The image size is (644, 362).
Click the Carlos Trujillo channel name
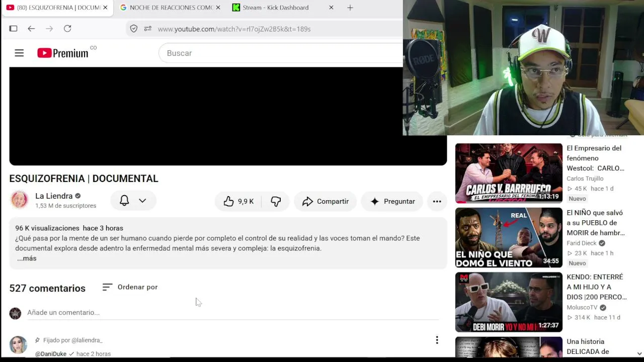[585, 178]
